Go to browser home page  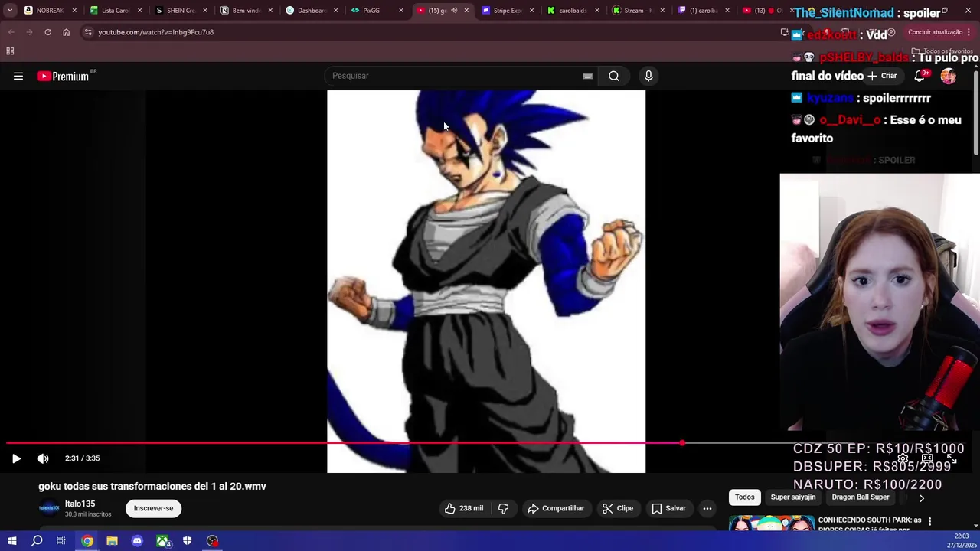[x=66, y=32]
